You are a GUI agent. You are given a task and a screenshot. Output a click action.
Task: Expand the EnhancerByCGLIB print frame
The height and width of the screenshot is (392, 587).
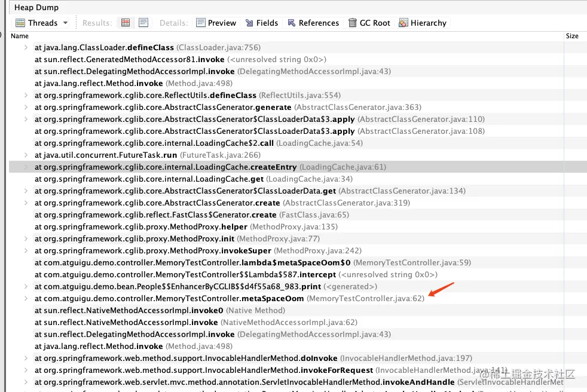tap(26, 286)
